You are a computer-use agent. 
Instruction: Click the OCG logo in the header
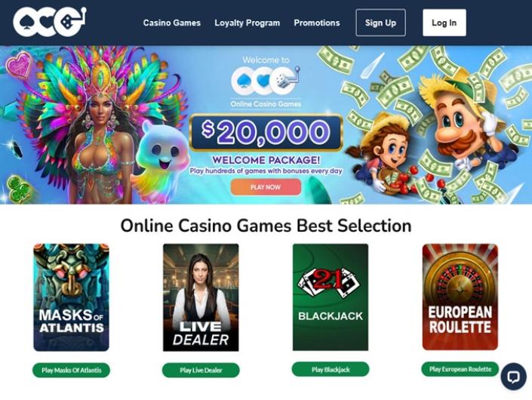[50, 22]
